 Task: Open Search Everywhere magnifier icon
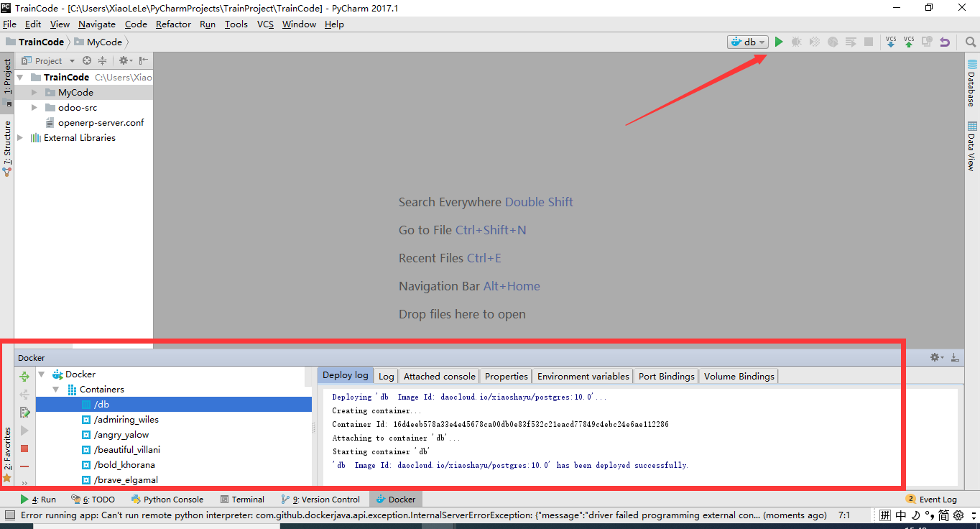[x=971, y=42]
